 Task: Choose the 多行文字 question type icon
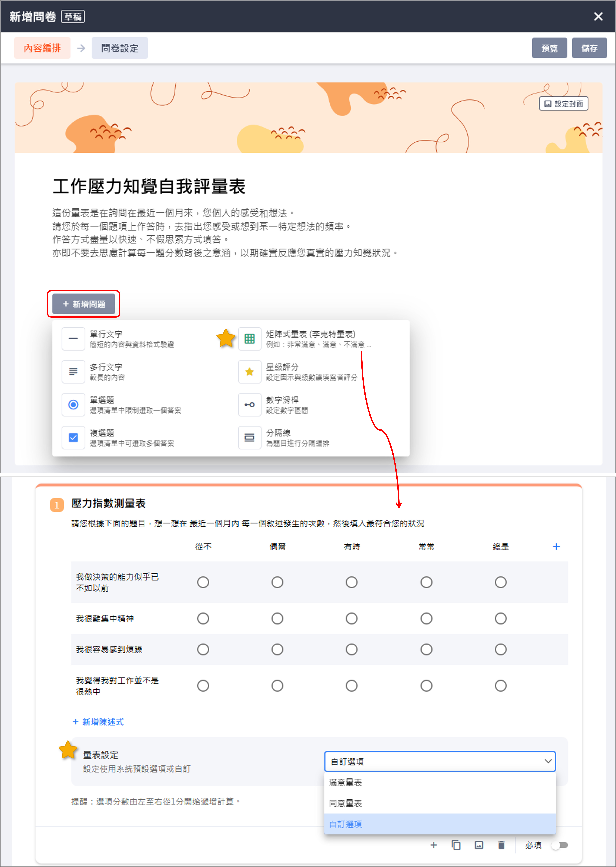coord(73,372)
